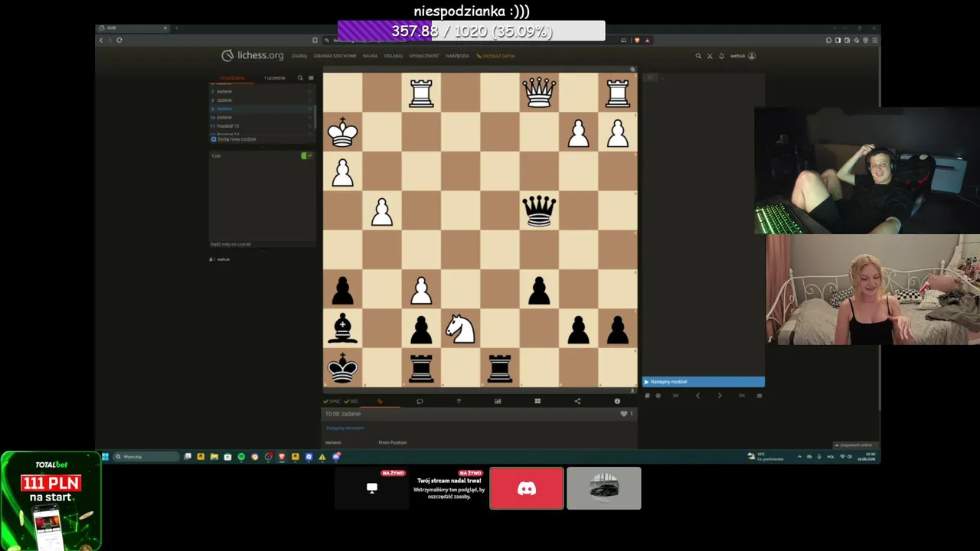Click the study search icon
The image size is (980, 551).
300,78
